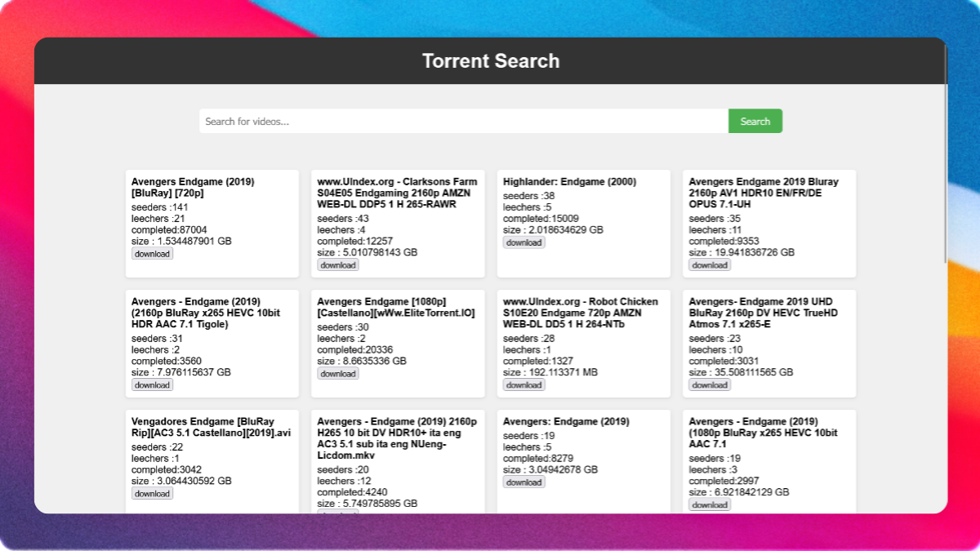Click the page's vertical scrollbar
This screenshot has width=980, height=551.
pos(945,155)
